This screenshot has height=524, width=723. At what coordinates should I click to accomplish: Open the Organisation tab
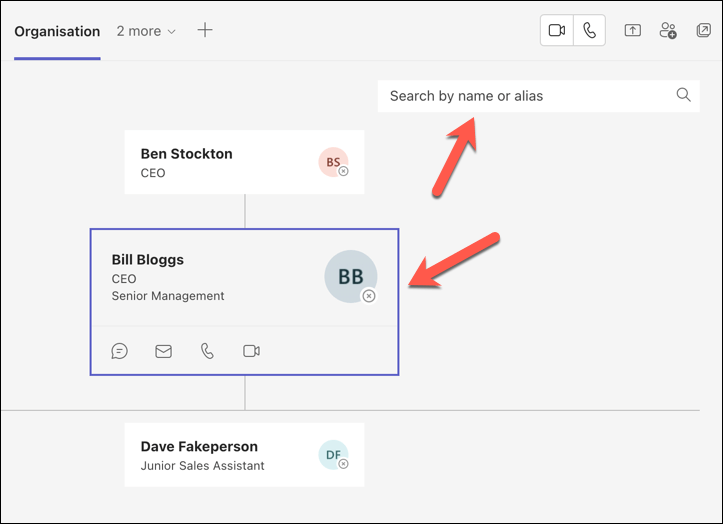click(57, 31)
